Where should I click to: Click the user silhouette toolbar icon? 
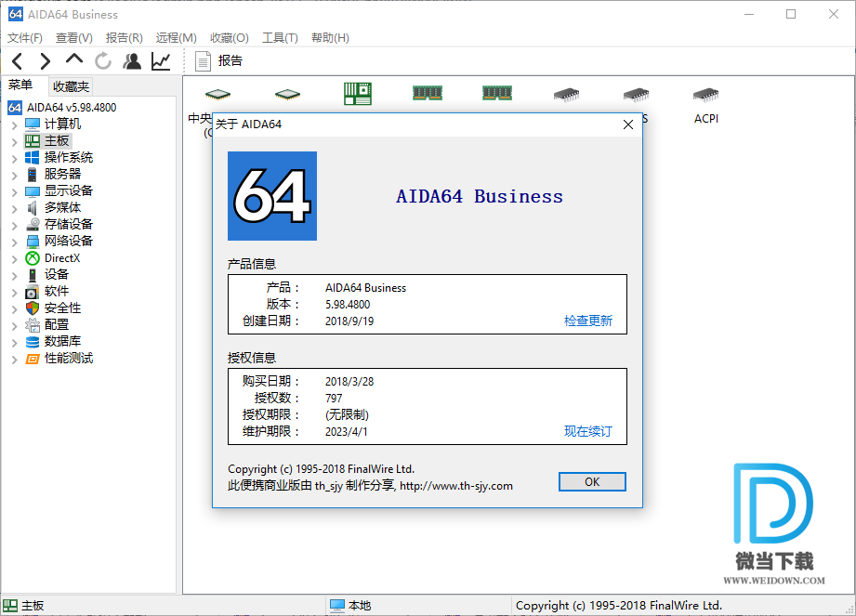[x=132, y=61]
